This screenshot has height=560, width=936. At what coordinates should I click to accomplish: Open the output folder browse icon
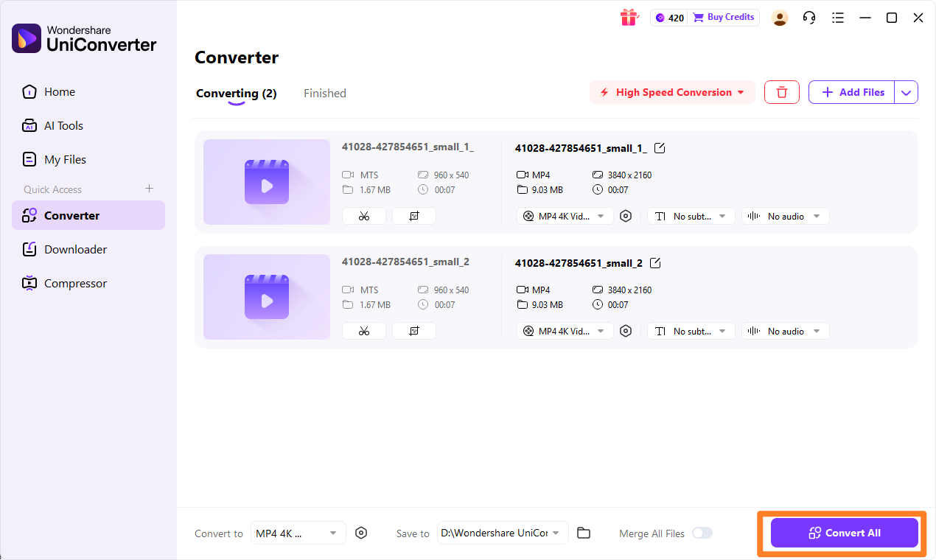coord(584,533)
